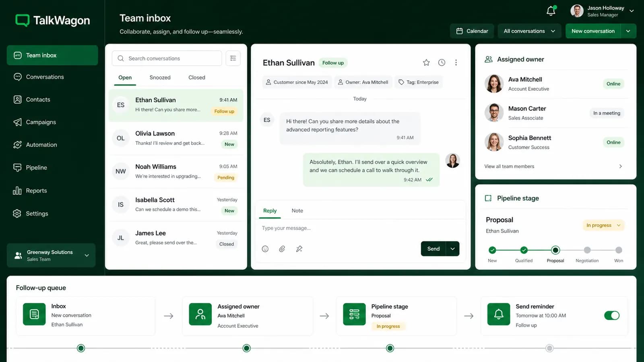644x362 pixels.
Task: Click the Settings gear icon
Action: point(17,214)
